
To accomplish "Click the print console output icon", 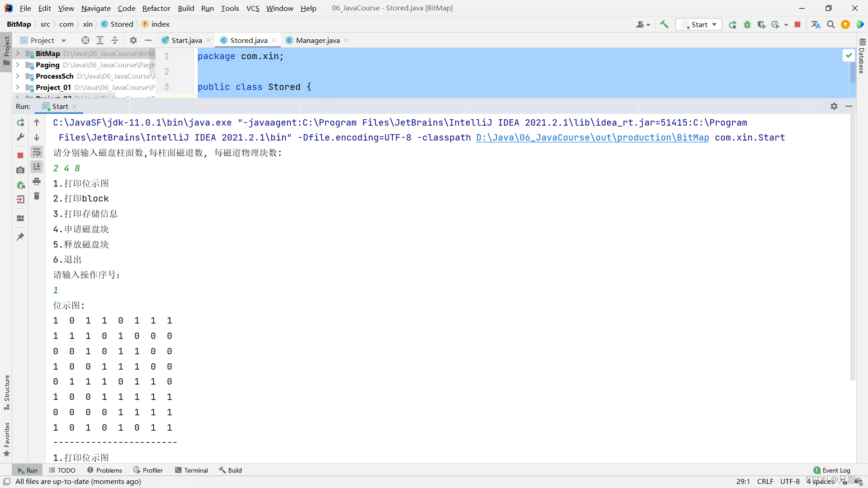I will coord(37,182).
